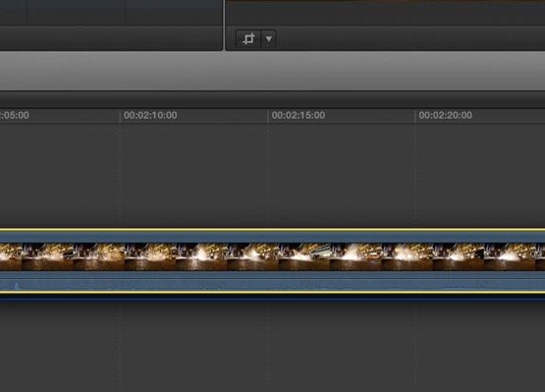Jump playhead to 00:02:15:00 on ruler

299,115
